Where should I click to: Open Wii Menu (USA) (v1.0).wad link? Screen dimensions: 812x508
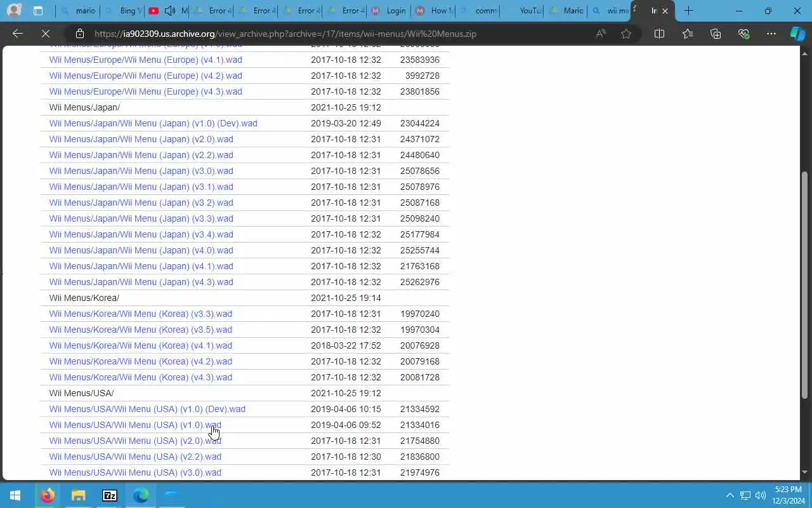(x=135, y=425)
